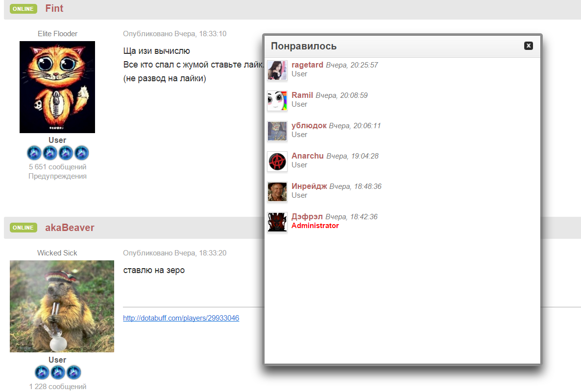Click 'Опубликовано Вчера, 18:33:10' timestamp
581x392 pixels.
click(x=174, y=34)
